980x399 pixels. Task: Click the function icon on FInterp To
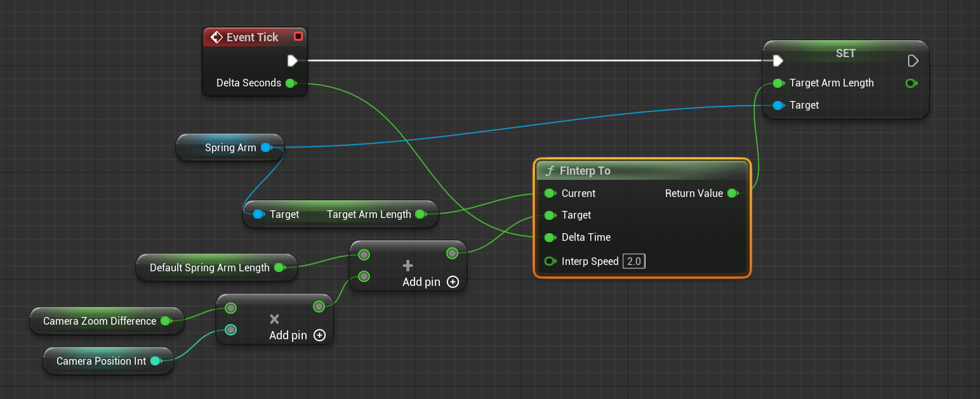(550, 171)
